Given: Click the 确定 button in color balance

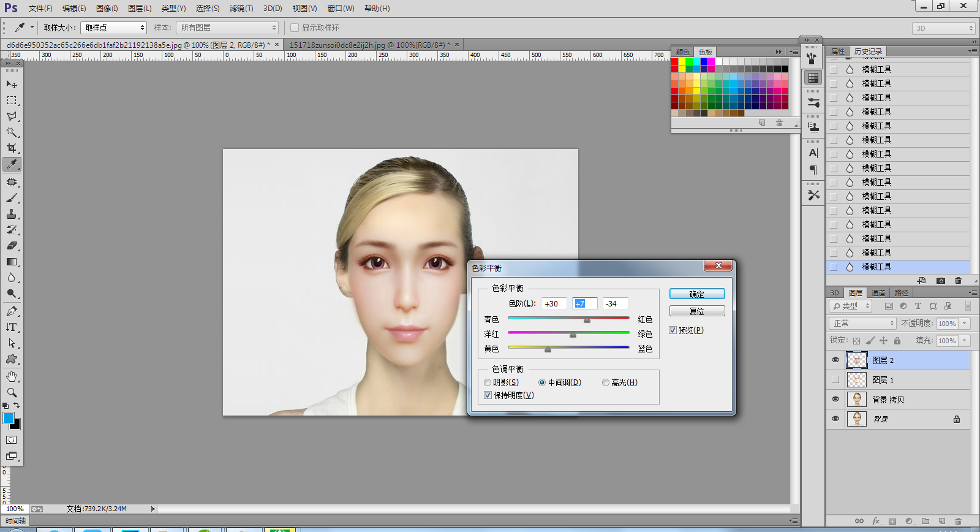Looking at the screenshot, I should (697, 294).
